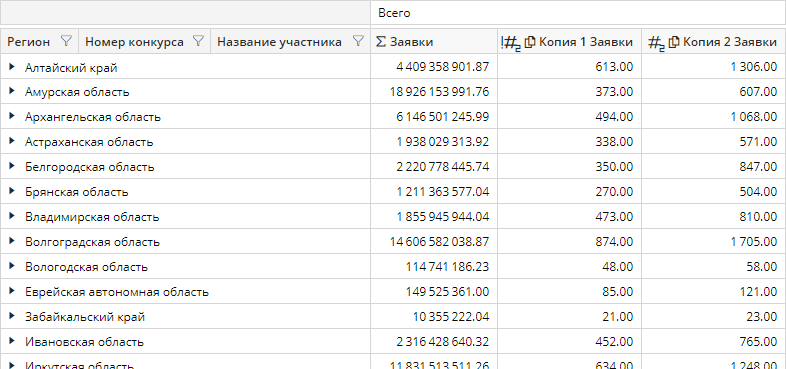Expand the Волгоградская область row
Image resolution: width=786 pixels, height=369 pixels.
click(x=12, y=241)
